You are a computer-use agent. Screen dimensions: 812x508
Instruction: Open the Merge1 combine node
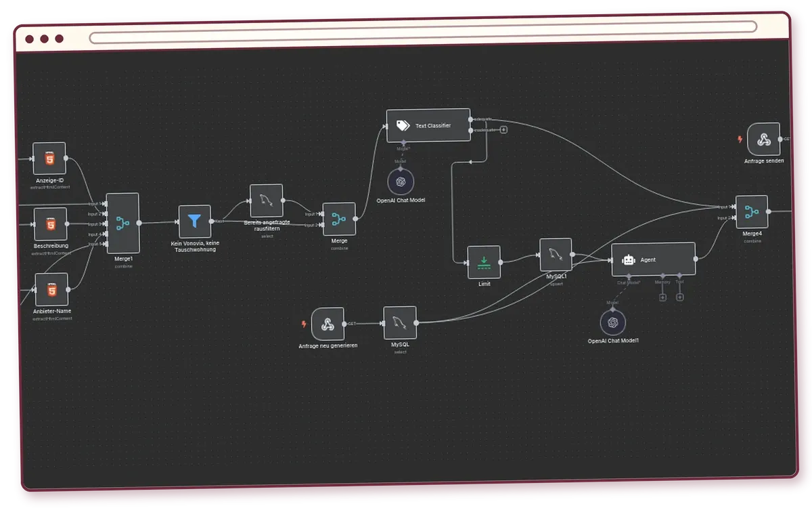point(122,223)
